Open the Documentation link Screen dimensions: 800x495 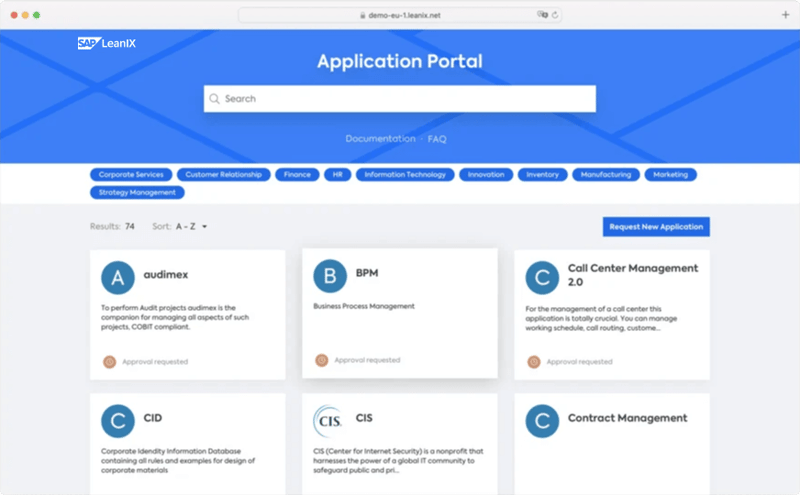(x=379, y=139)
